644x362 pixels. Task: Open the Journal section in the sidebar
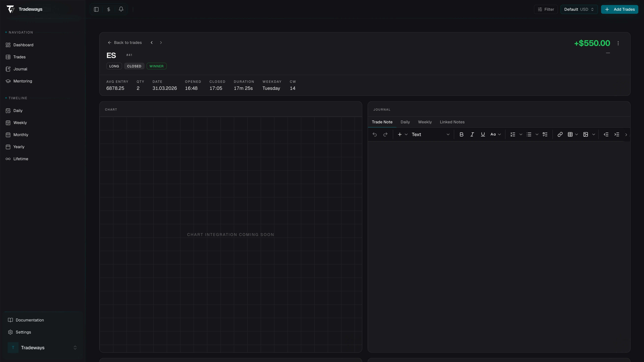[x=20, y=69]
